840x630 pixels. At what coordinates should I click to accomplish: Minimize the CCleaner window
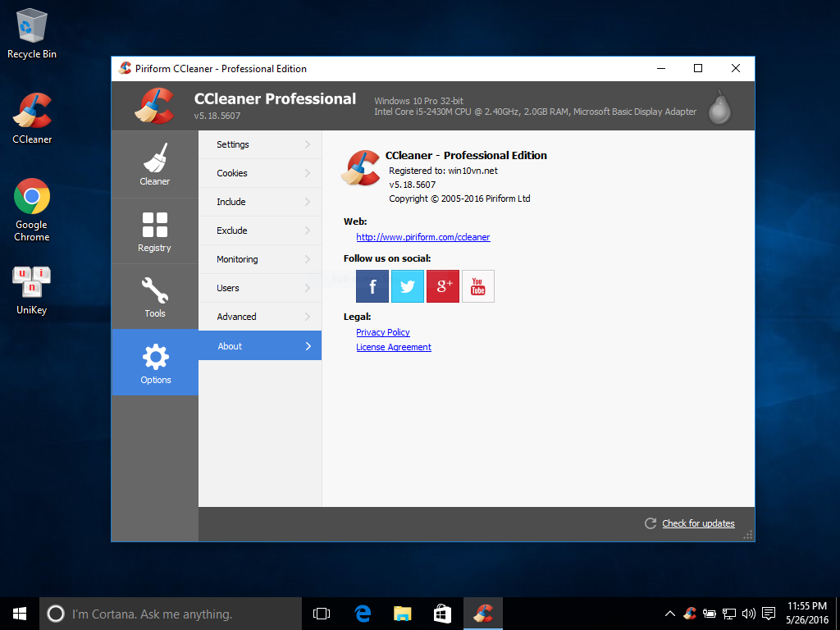point(661,68)
